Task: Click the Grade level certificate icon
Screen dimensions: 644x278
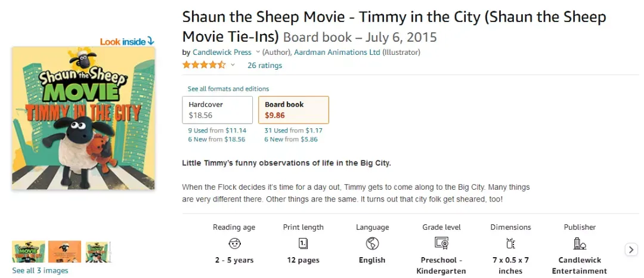Action: coord(441,243)
